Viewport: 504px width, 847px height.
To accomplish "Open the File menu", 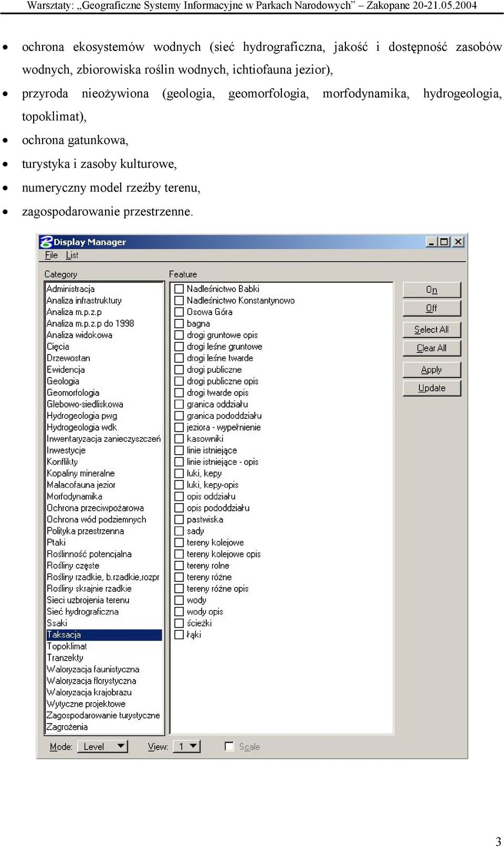I will click(x=51, y=255).
